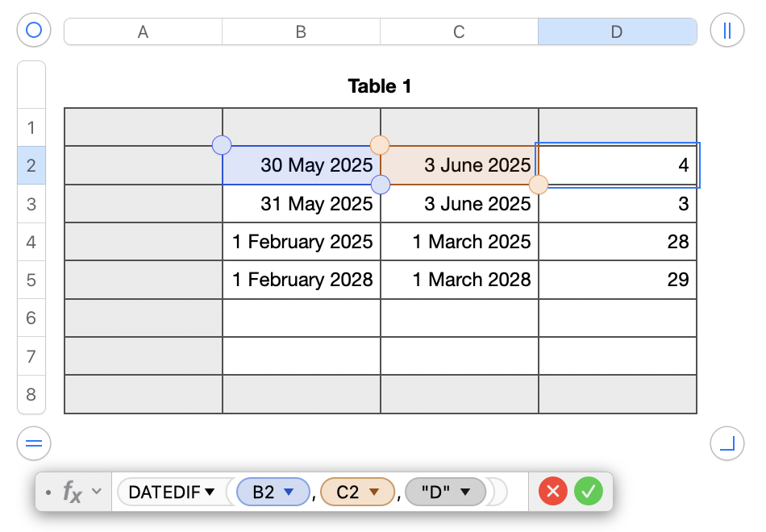Expand the chevron next to fx
The height and width of the screenshot is (532, 766).
click(x=96, y=491)
